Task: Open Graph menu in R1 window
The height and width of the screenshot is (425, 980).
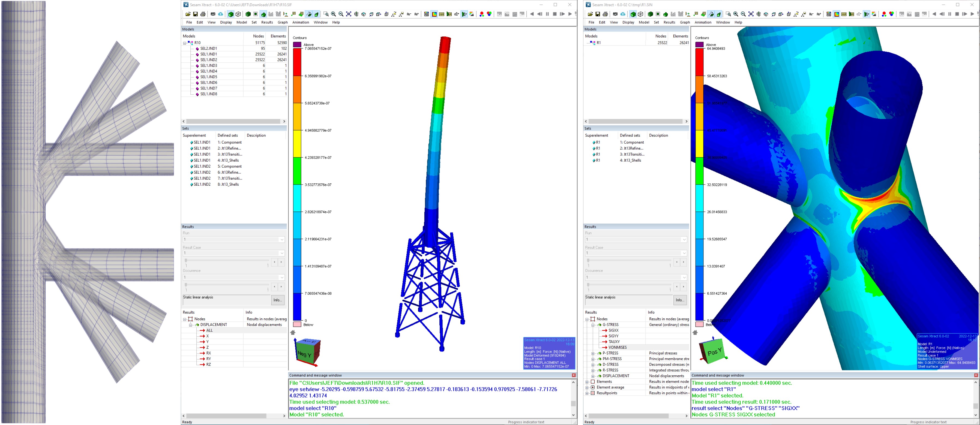Action: pos(685,22)
